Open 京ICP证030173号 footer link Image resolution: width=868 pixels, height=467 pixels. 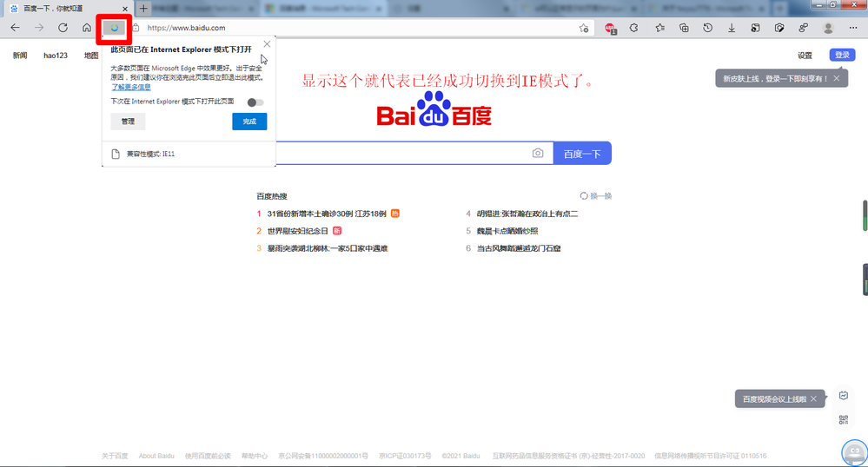[405, 456]
